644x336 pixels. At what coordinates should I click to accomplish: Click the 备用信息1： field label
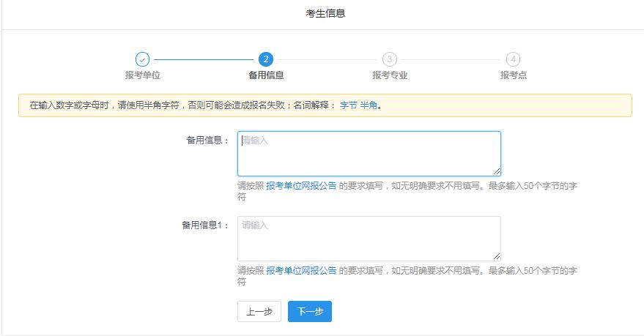205,225
